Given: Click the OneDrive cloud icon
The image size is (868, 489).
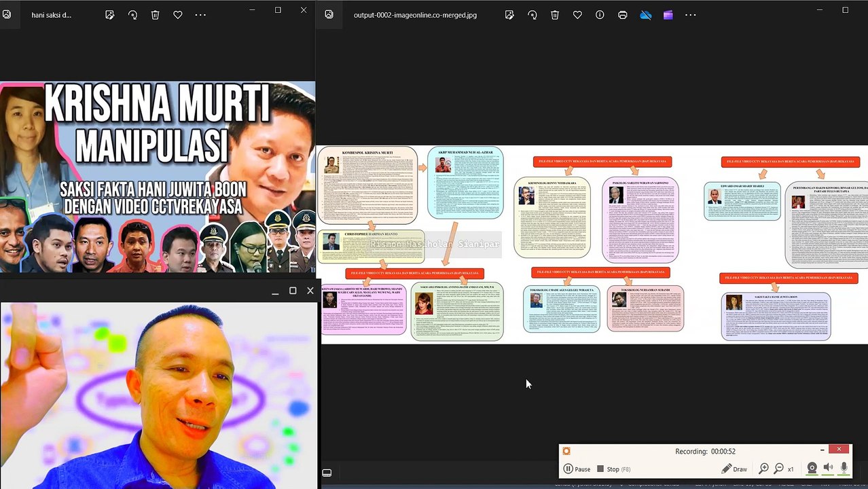Looking at the screenshot, I should click(645, 15).
